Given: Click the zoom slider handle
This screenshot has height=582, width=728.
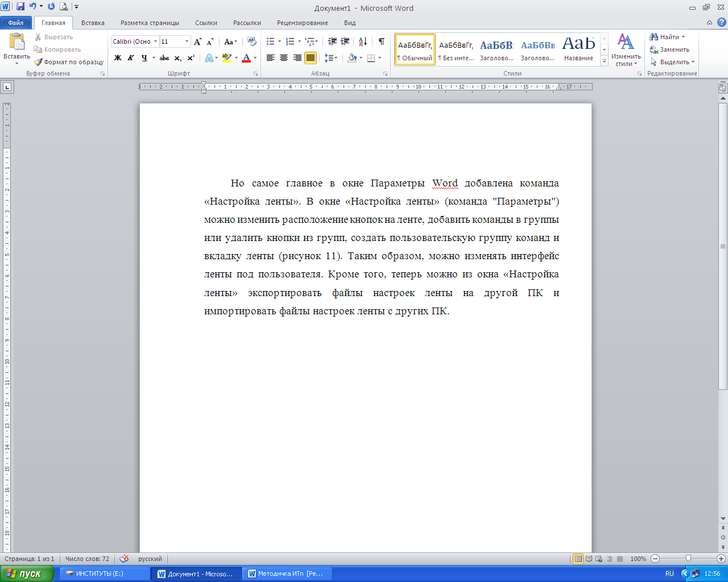Looking at the screenshot, I should click(x=688, y=559).
